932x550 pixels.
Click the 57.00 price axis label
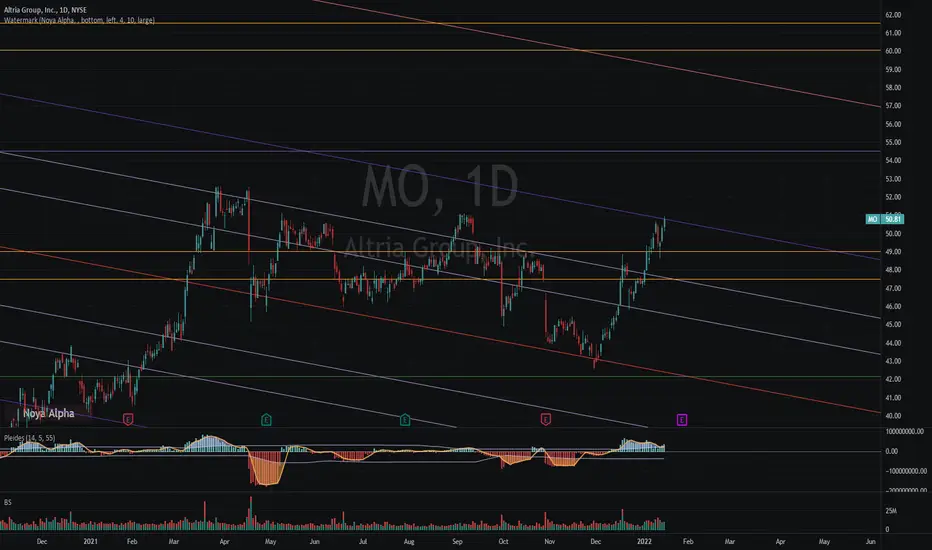click(x=893, y=106)
